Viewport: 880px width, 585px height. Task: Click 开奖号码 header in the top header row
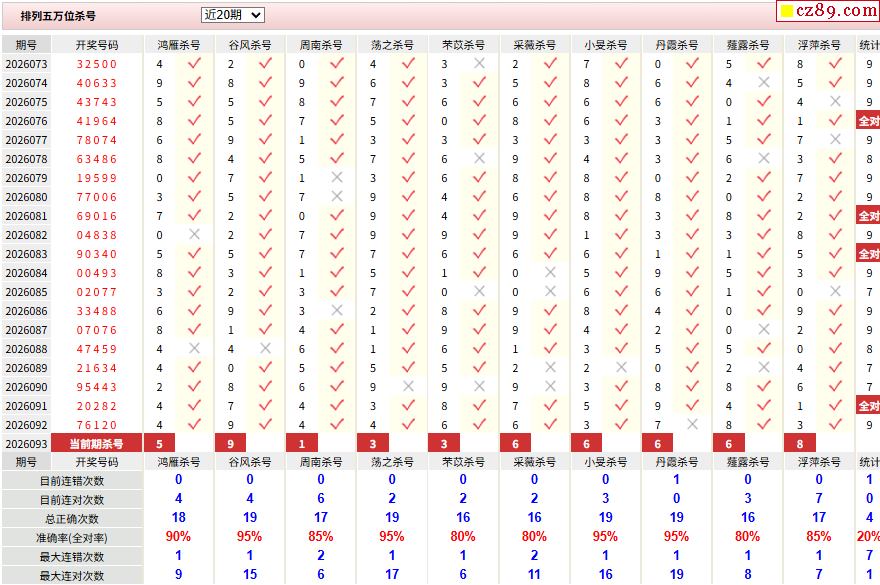[x=97, y=45]
